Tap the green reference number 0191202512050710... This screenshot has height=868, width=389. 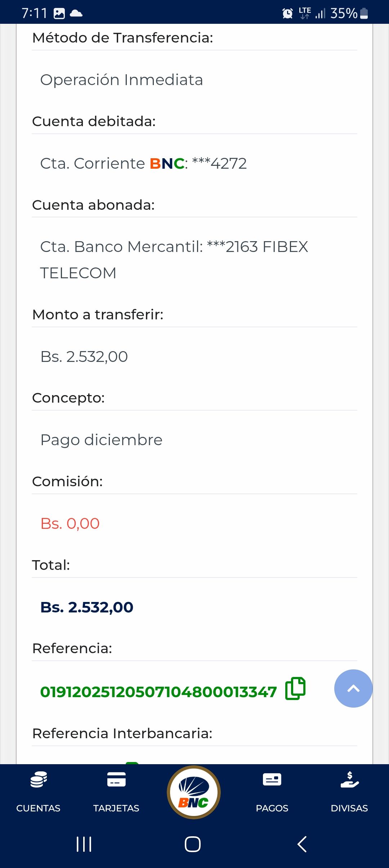(x=158, y=692)
